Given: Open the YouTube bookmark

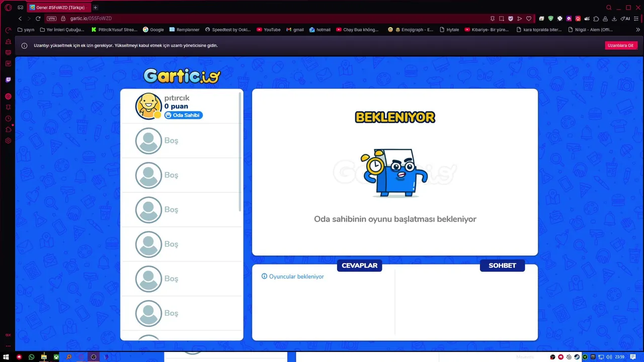Looking at the screenshot, I should click(269, 30).
